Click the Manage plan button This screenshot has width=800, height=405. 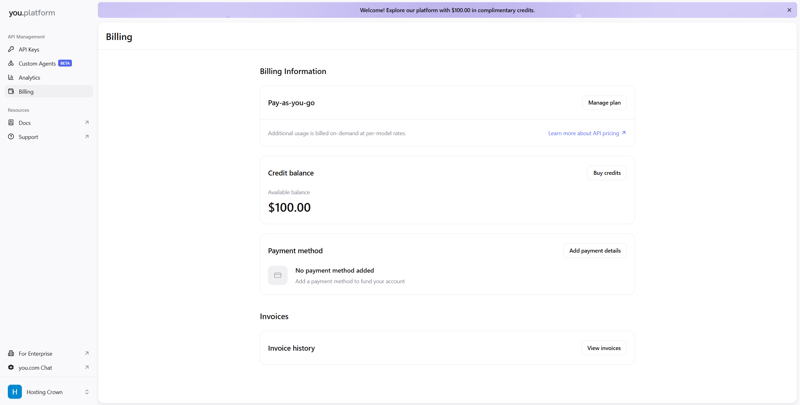point(604,103)
